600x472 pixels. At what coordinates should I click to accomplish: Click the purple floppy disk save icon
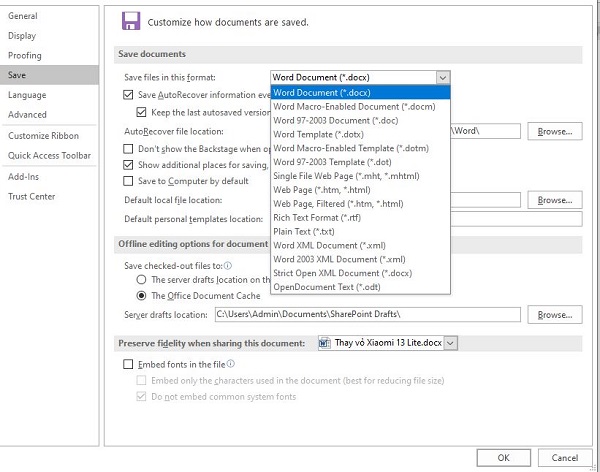pyautogui.click(x=131, y=21)
